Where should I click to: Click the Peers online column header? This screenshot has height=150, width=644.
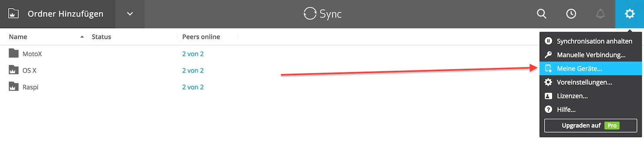[x=201, y=37]
